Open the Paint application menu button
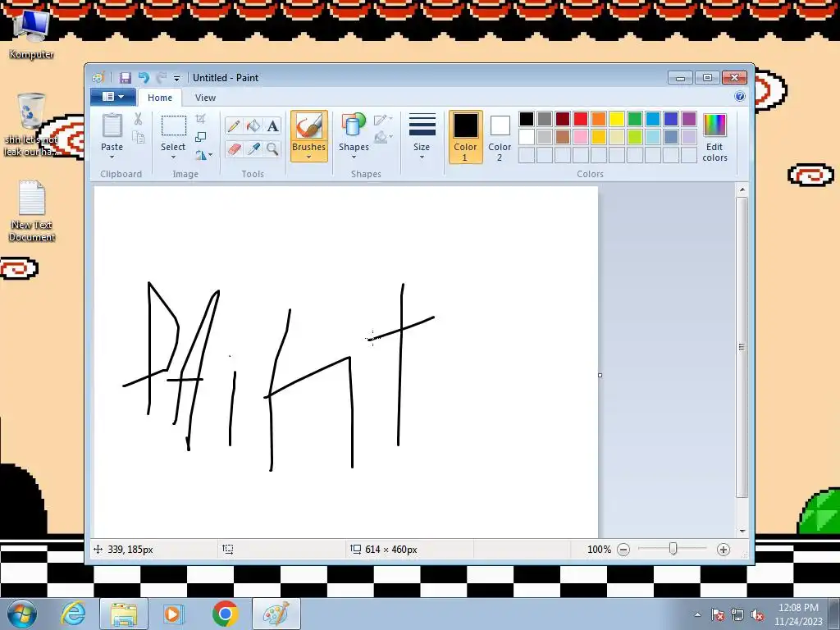The width and height of the screenshot is (840, 630). (x=112, y=97)
